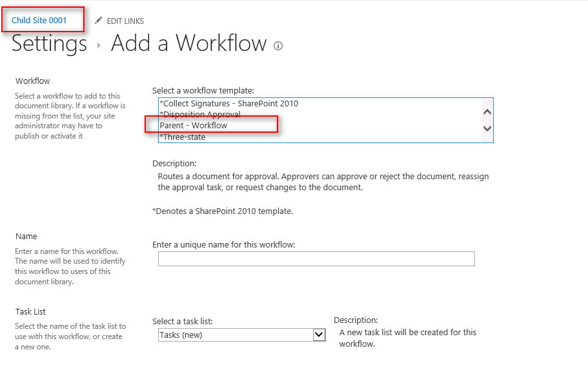Open the Child Site 0001 link
Image resolution: width=588 pixels, height=370 pixels.
pyautogui.click(x=39, y=20)
